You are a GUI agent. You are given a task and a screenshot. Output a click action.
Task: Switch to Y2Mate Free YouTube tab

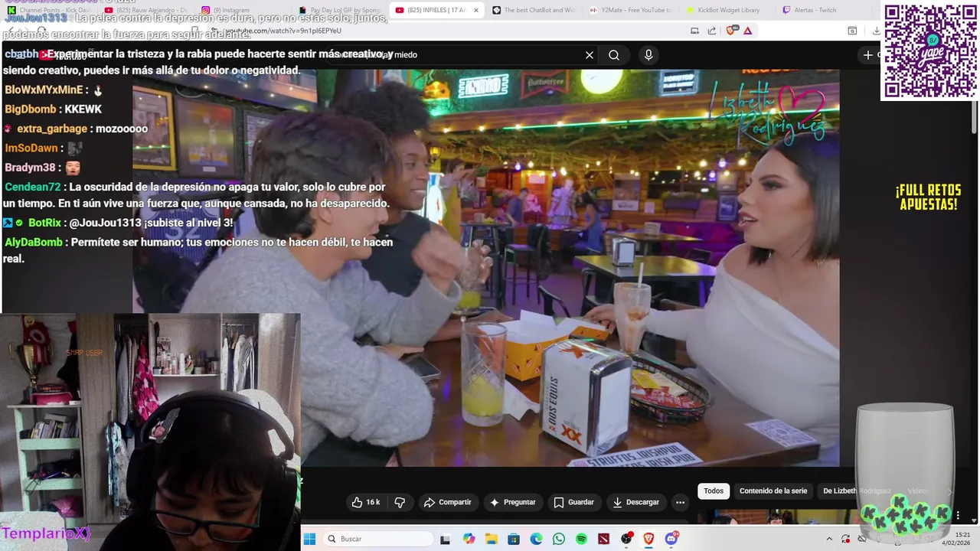630,10
